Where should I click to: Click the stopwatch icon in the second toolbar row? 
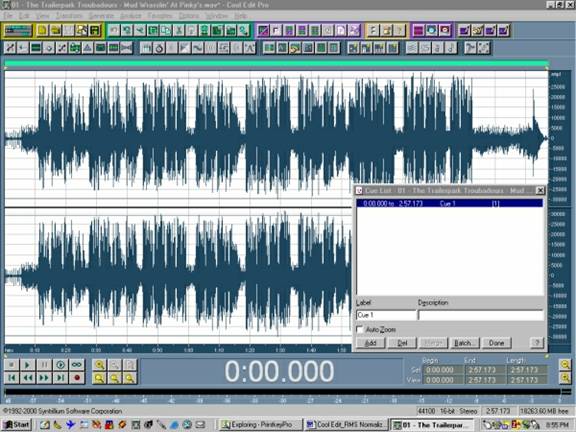[159, 48]
